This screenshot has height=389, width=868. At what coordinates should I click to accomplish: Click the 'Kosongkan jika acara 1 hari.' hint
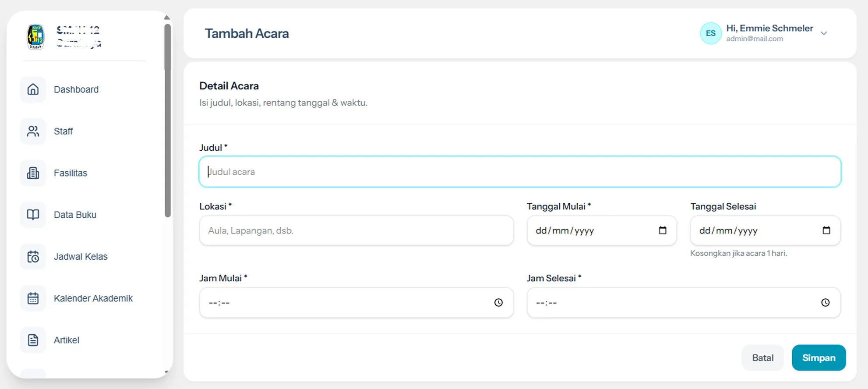click(738, 253)
